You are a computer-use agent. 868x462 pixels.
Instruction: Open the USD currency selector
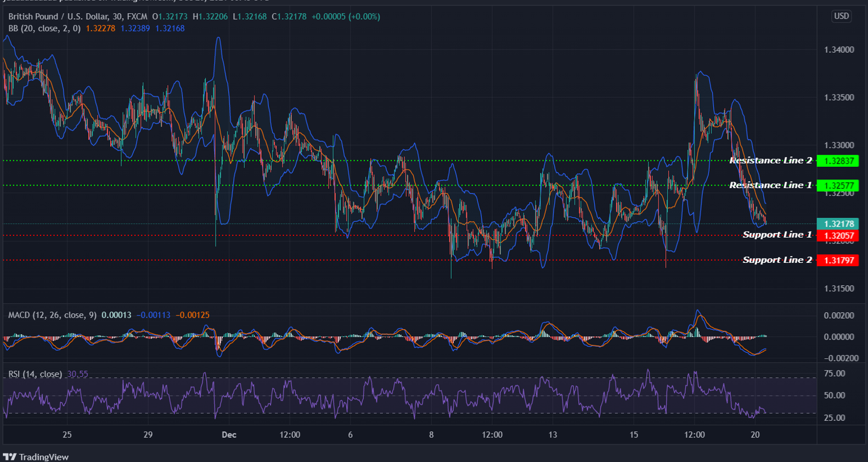click(x=841, y=16)
